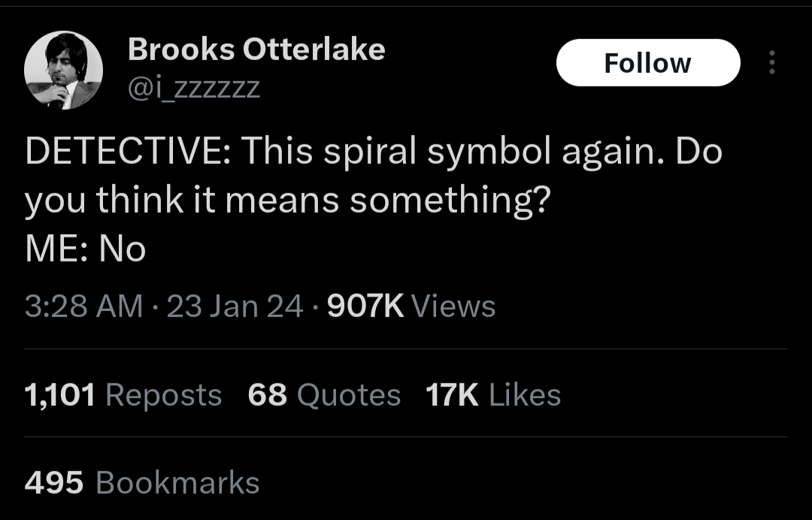Open the 907K Views analytics
The height and width of the screenshot is (520, 812).
[x=412, y=306]
